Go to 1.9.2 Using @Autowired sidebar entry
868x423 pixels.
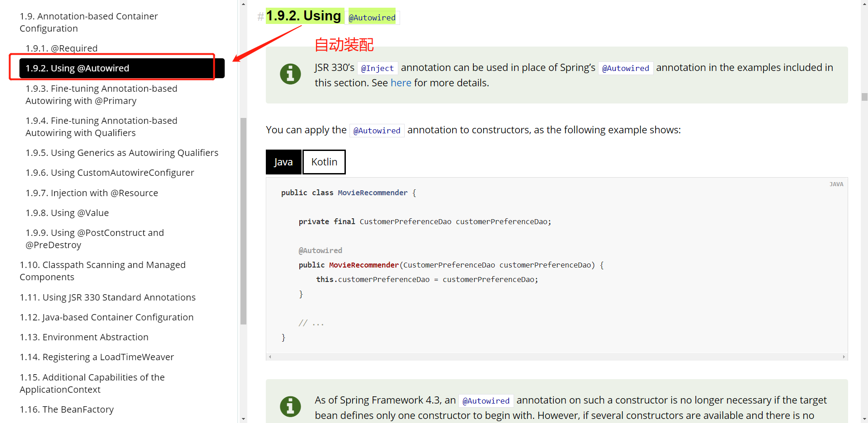[77, 68]
